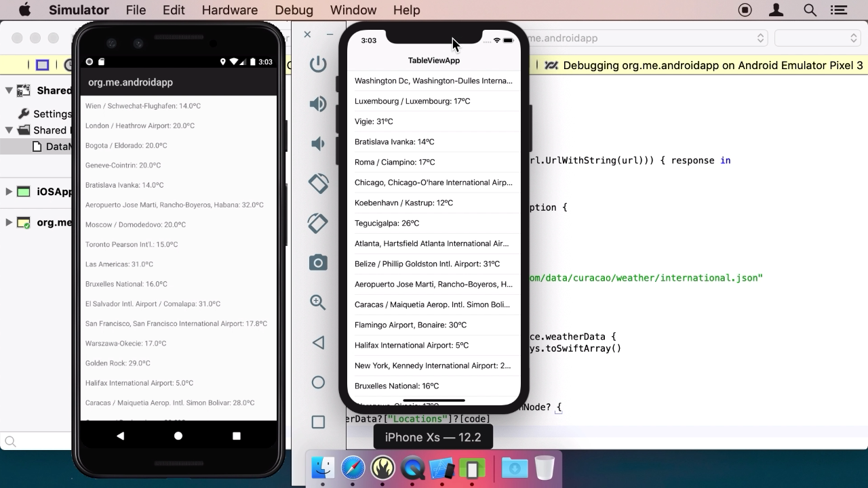Tap London / Heathrow Airport row on Android
868x488 pixels.
(178, 125)
